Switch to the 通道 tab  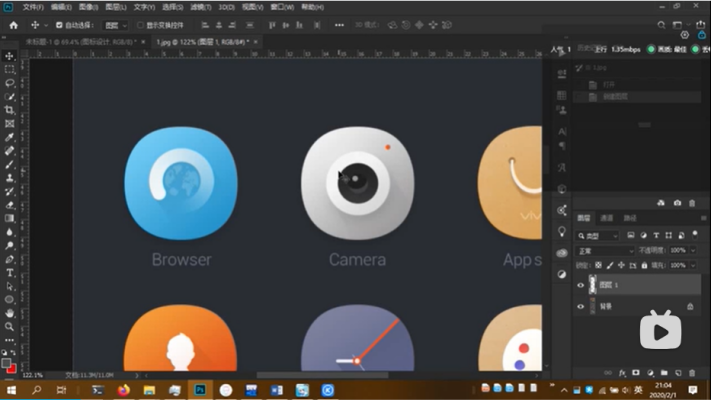[607, 218]
